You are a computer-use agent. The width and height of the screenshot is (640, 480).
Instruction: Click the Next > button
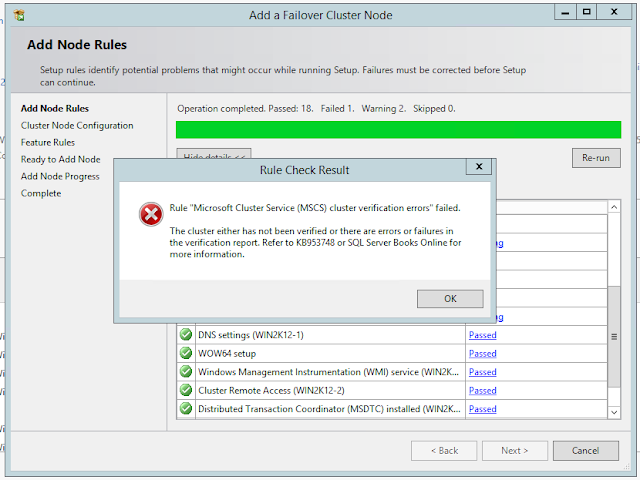(515, 451)
